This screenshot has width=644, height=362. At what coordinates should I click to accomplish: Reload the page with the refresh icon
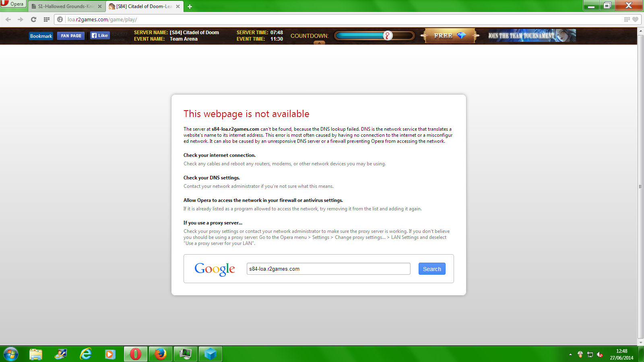(x=33, y=19)
